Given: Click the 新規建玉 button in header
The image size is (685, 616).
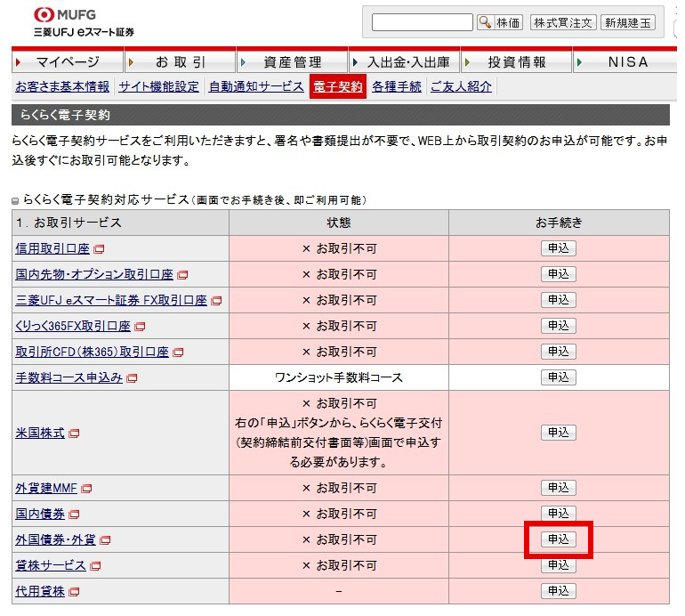Looking at the screenshot, I should tap(627, 22).
